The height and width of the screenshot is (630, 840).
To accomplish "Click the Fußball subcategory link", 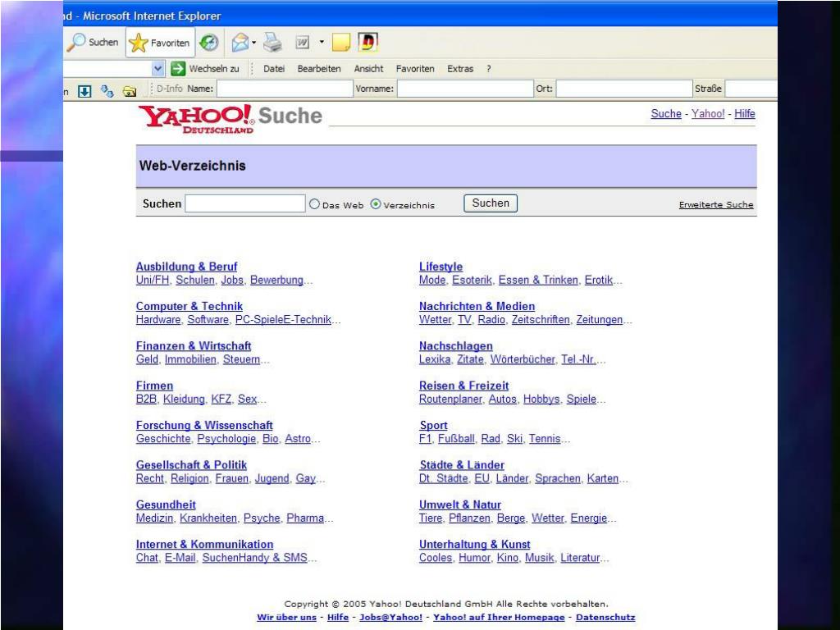I will 456,438.
